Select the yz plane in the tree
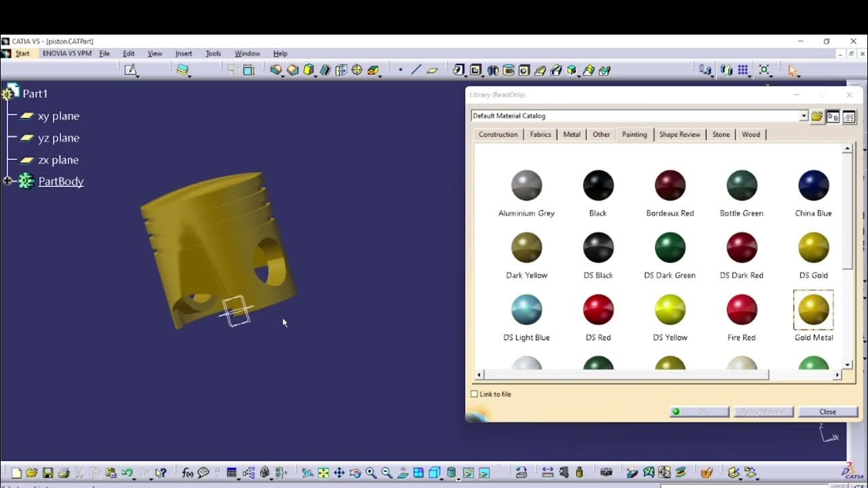Image resolution: width=868 pixels, height=488 pixels. click(x=58, y=138)
